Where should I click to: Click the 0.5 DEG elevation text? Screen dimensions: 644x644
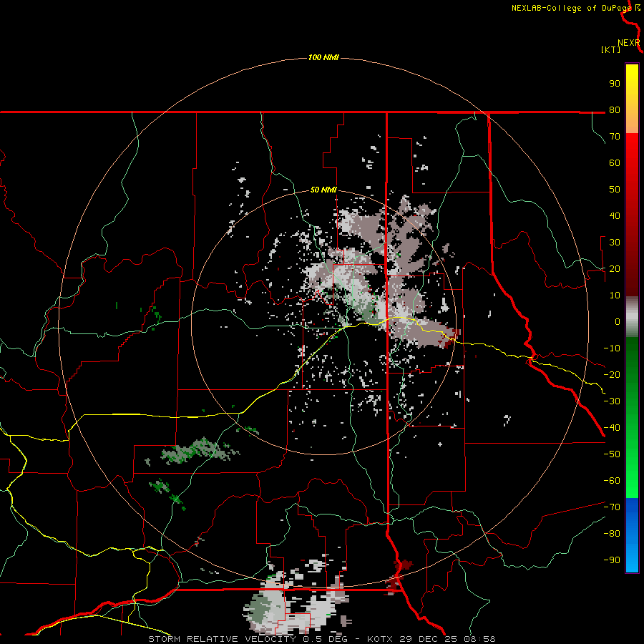tap(326, 639)
